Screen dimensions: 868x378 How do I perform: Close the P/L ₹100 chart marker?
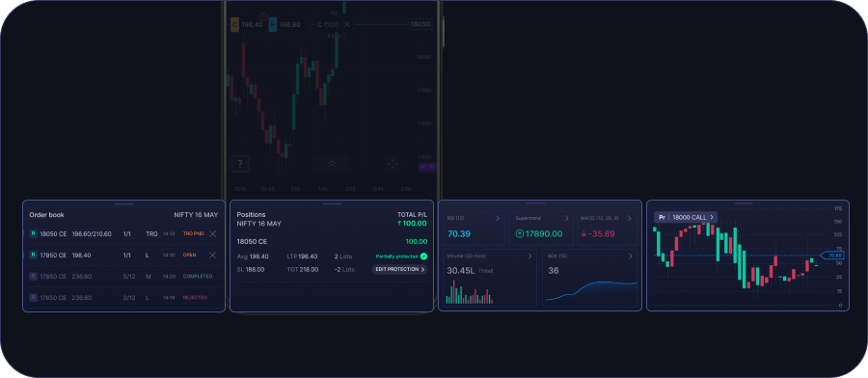pos(347,24)
